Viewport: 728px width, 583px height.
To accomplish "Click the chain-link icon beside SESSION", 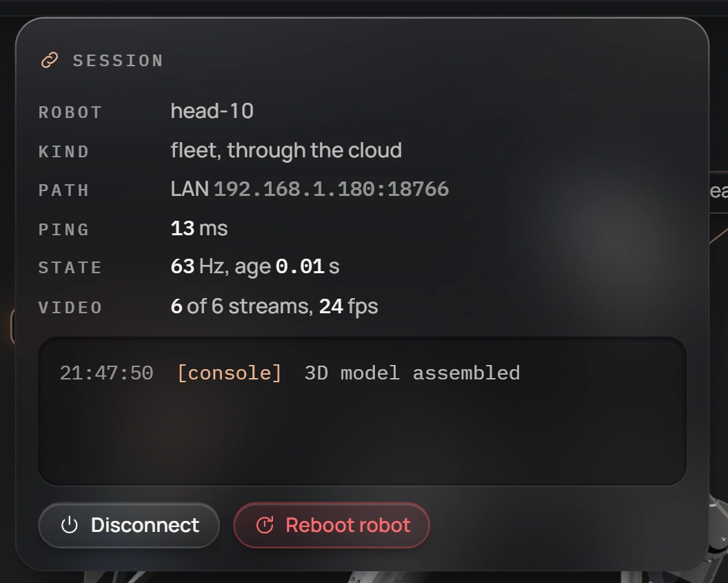I will [x=50, y=61].
